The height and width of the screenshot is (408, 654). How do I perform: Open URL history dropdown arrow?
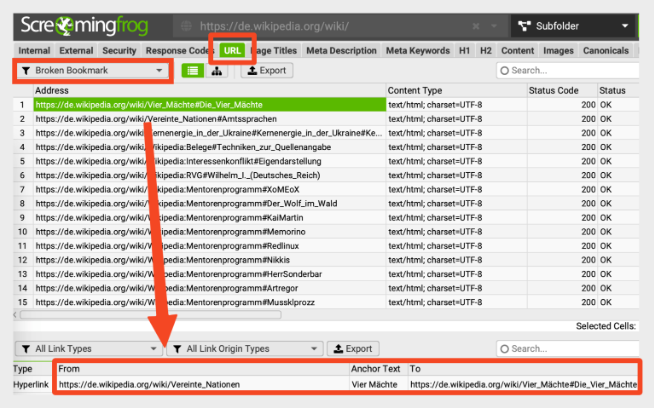tap(494, 26)
